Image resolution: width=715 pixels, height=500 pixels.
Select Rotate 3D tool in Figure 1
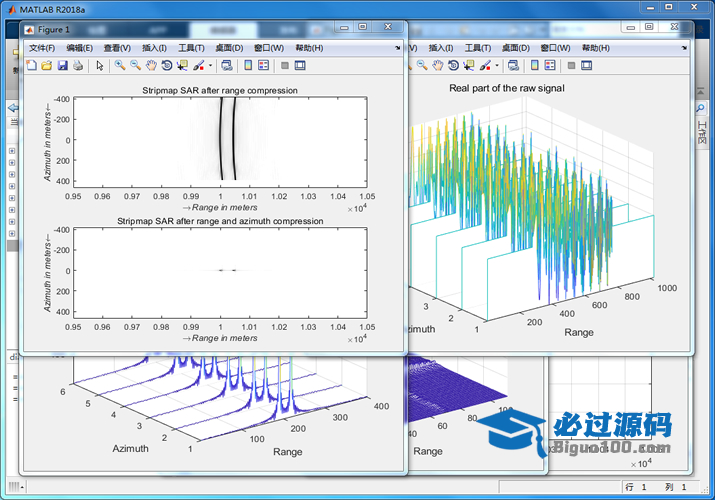167,66
